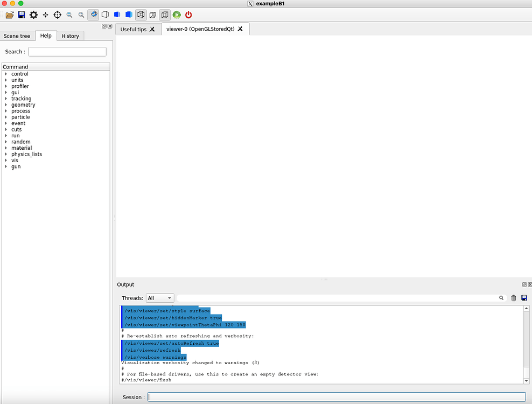This screenshot has width=532, height=404.
Task: Clear the output log with the trash icon
Action: [513, 297]
